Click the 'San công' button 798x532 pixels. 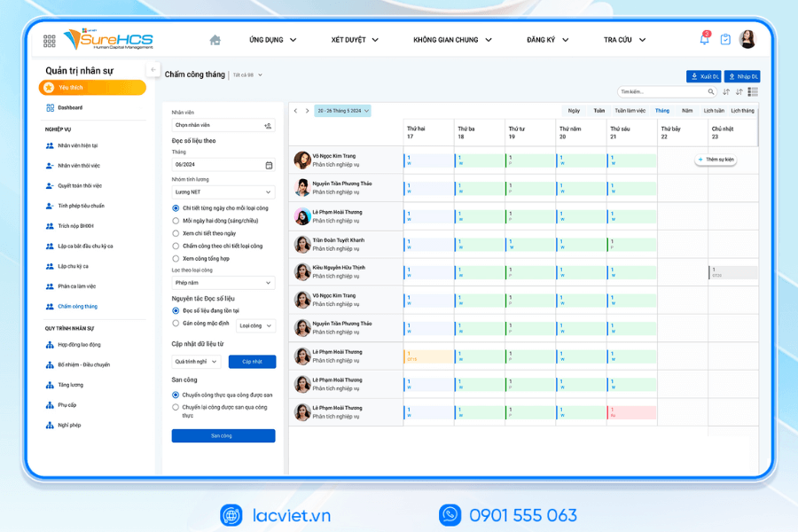tap(223, 436)
